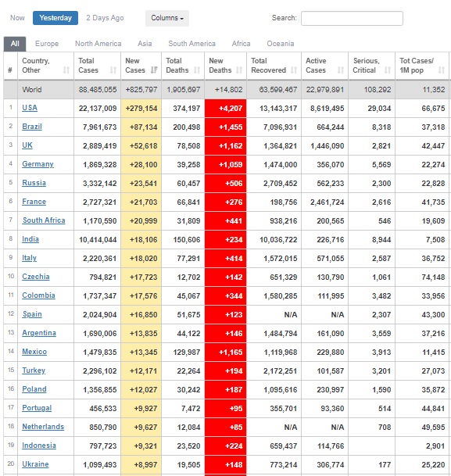The image size is (451, 476).
Task: Filter table to Europe tab
Action: 47,44
